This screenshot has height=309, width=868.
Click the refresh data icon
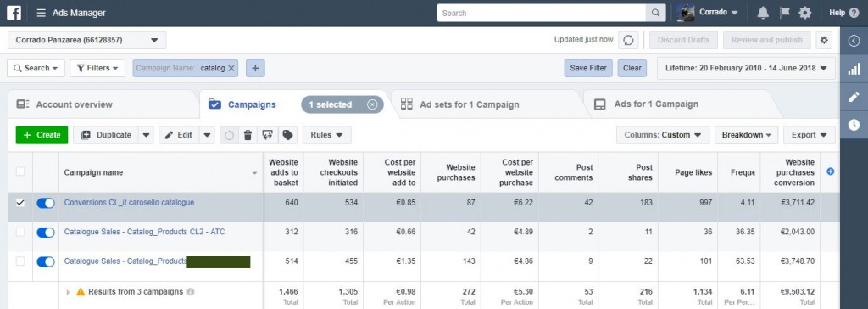tap(628, 40)
